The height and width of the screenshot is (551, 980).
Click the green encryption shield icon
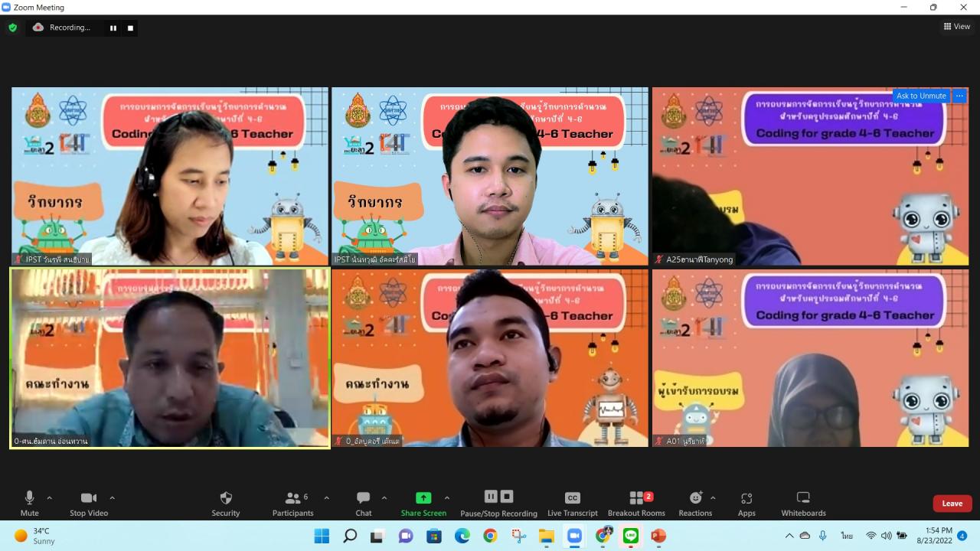click(13, 28)
